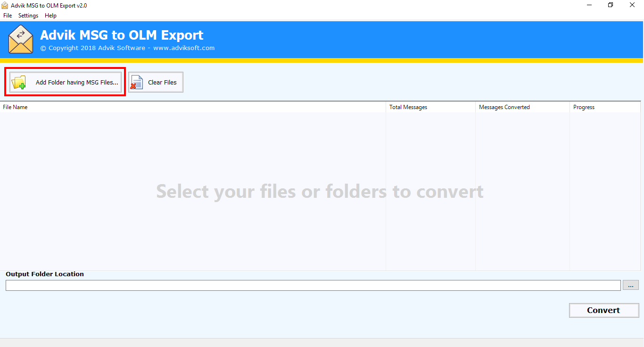Click the Advik envelope logo icon
This screenshot has width=644, height=347.
point(21,40)
